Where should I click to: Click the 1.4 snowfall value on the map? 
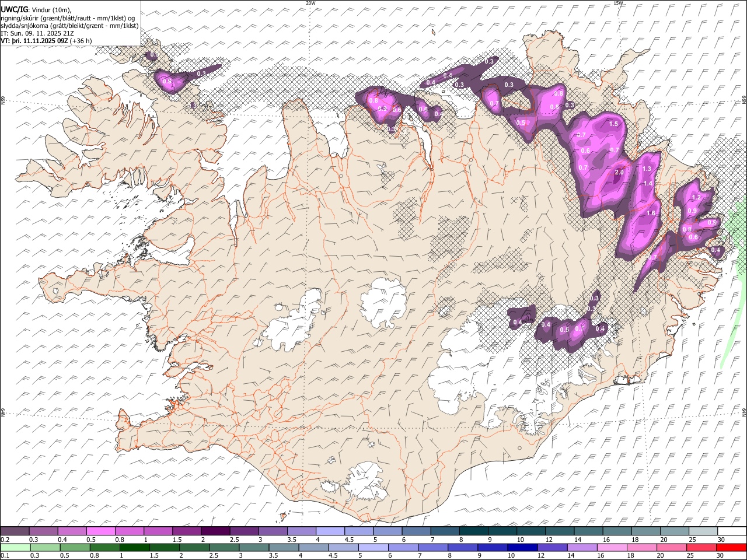(x=648, y=183)
